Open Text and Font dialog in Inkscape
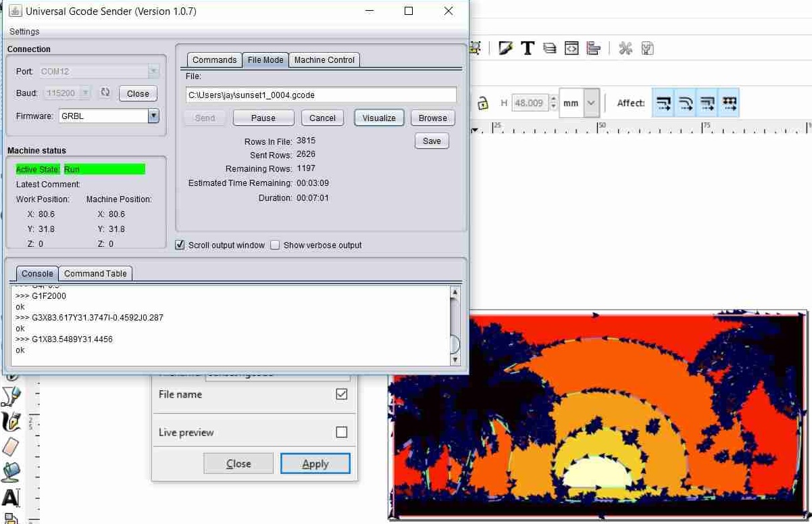Image resolution: width=812 pixels, height=524 pixels. [528, 48]
